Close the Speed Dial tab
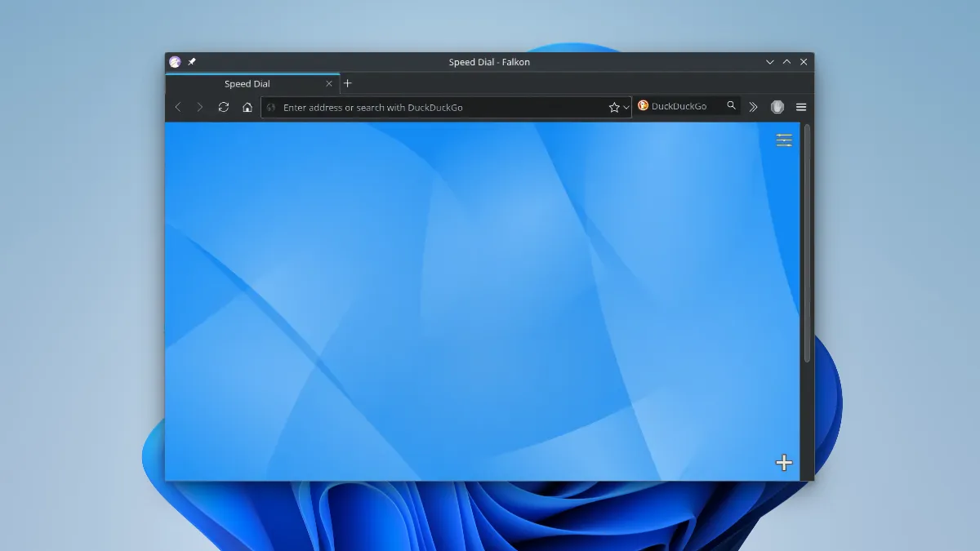 pyautogui.click(x=329, y=84)
